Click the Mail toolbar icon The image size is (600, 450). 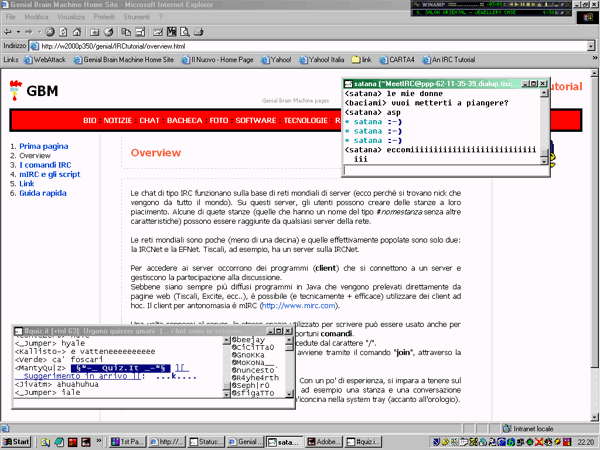point(158,32)
